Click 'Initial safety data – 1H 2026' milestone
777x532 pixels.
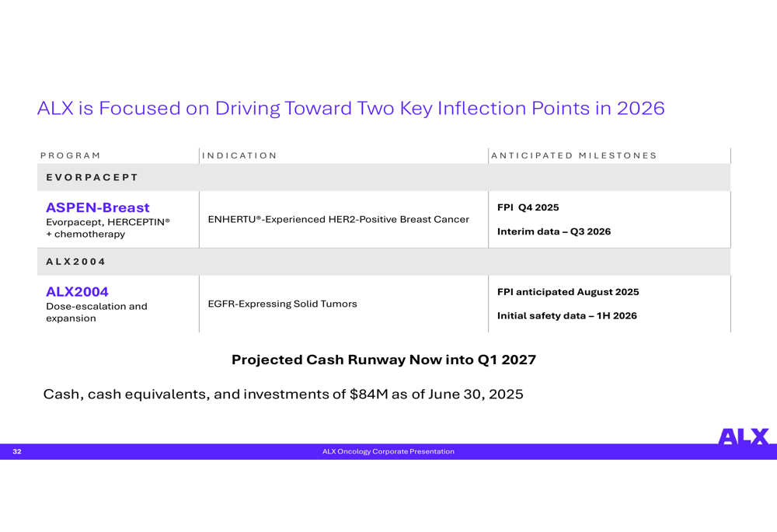point(567,316)
